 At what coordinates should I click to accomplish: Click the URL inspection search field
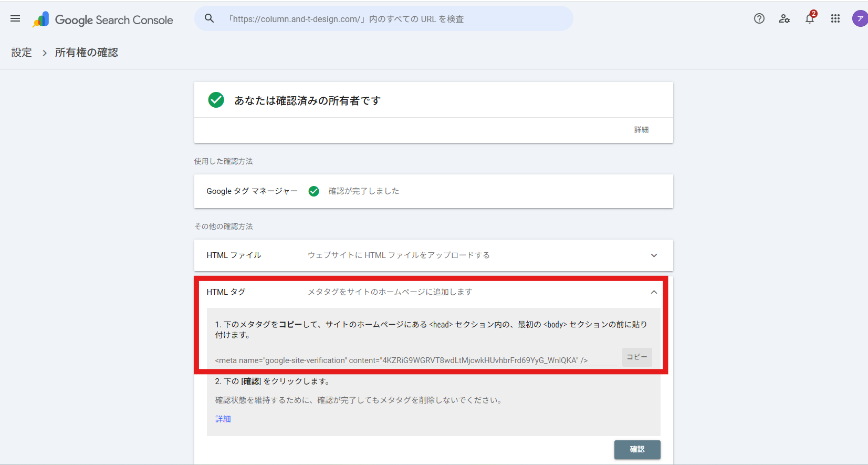coord(389,19)
